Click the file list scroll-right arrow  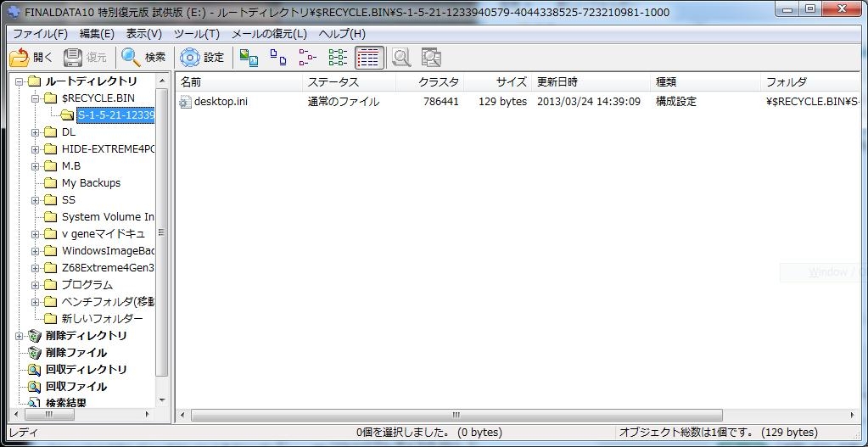(854, 415)
